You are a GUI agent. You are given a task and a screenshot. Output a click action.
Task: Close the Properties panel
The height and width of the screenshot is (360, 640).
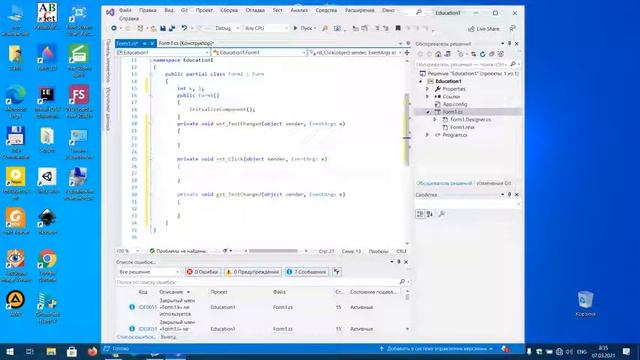point(516,195)
